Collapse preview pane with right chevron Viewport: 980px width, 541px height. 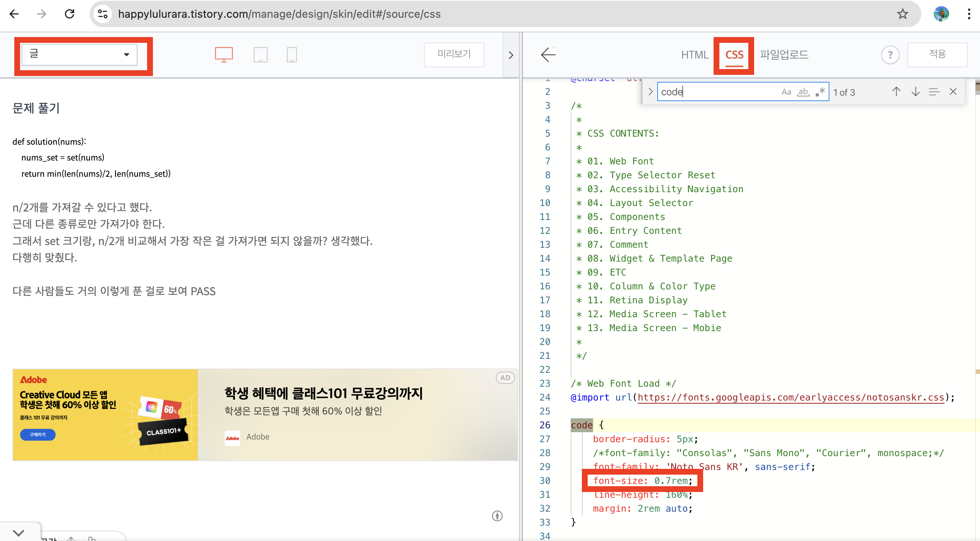click(511, 55)
